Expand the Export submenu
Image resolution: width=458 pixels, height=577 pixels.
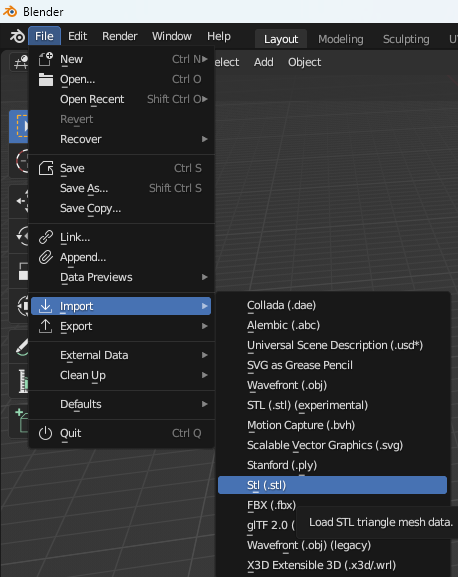(x=121, y=326)
